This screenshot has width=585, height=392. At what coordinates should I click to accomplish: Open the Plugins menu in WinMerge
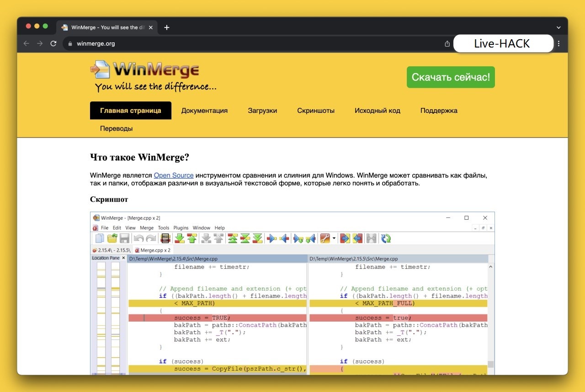tap(181, 228)
